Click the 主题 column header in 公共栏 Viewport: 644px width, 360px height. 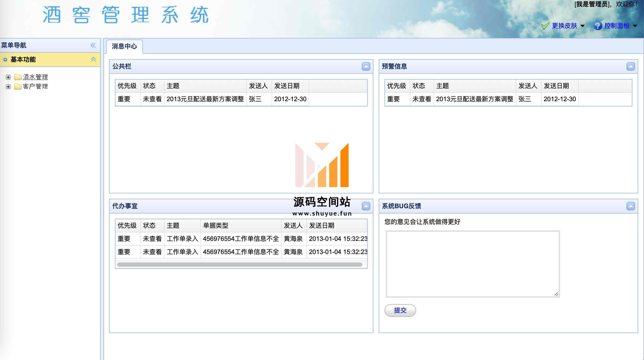(x=205, y=86)
